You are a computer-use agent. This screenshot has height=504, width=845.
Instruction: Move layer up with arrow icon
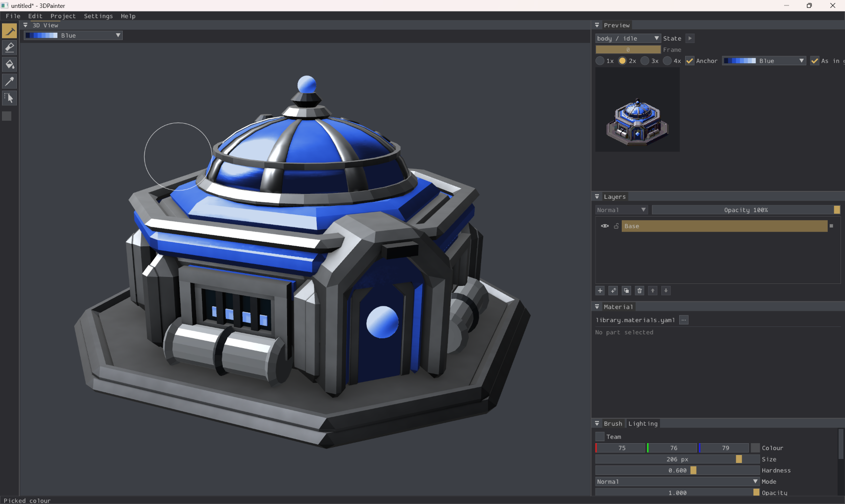(653, 291)
